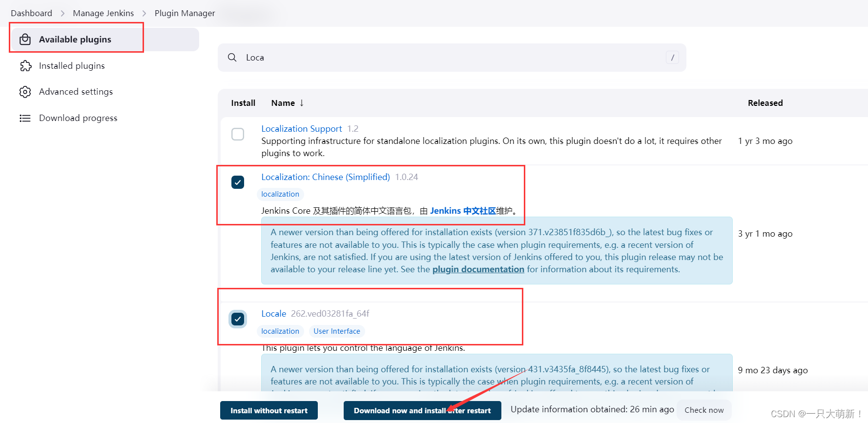The width and height of the screenshot is (868, 423).
Task: Click the breadcrumb arrow after Dashboard
Action: coord(62,13)
